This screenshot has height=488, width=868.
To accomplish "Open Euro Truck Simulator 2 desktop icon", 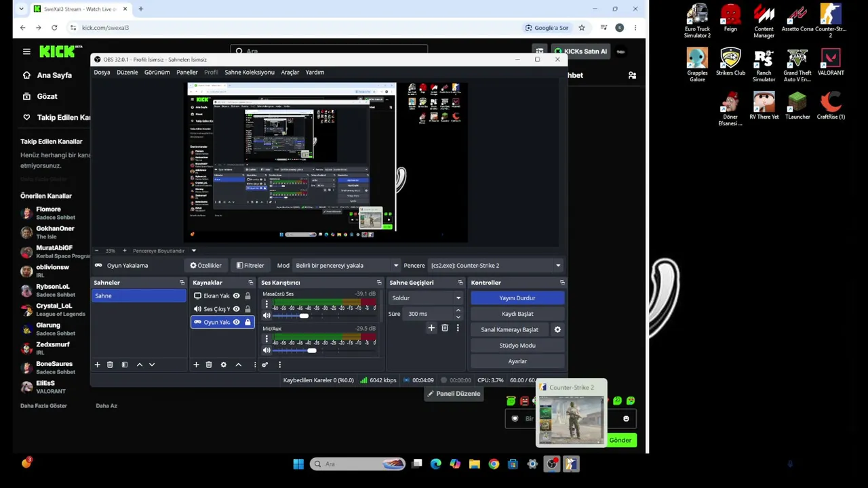I will 697,20.
